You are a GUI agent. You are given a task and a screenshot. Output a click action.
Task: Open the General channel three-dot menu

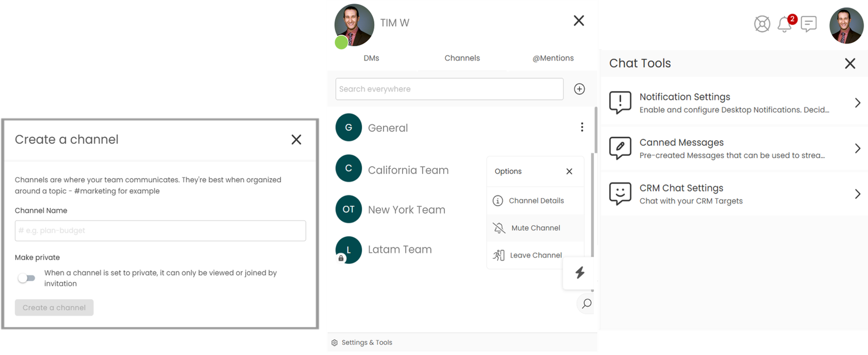pyautogui.click(x=582, y=127)
